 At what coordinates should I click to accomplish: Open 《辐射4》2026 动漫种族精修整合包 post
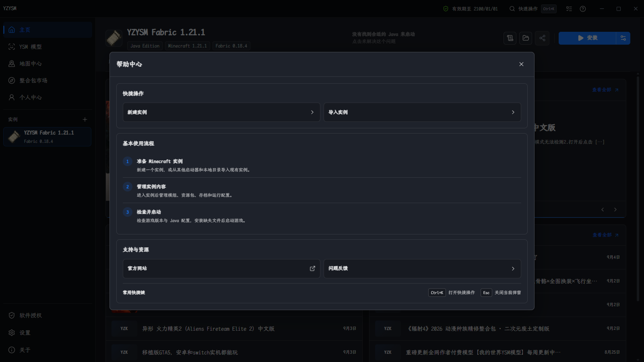[x=497, y=329]
